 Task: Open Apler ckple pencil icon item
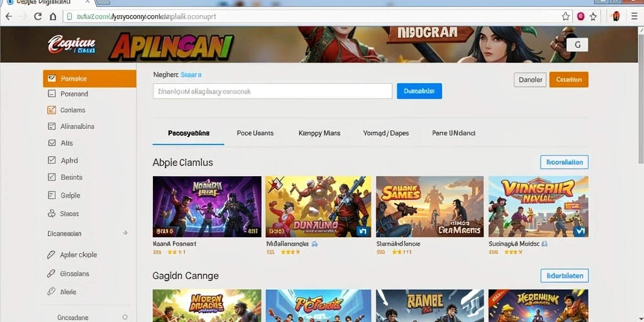click(x=52, y=255)
